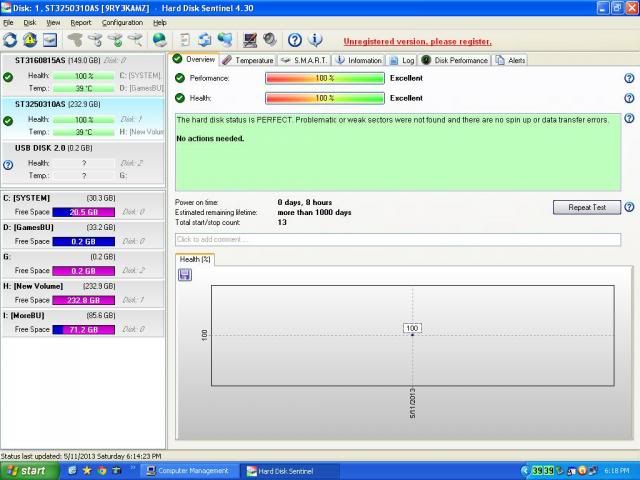Click the refresh icon in the toolbar
Screen dimensions: 640x480
(10, 40)
